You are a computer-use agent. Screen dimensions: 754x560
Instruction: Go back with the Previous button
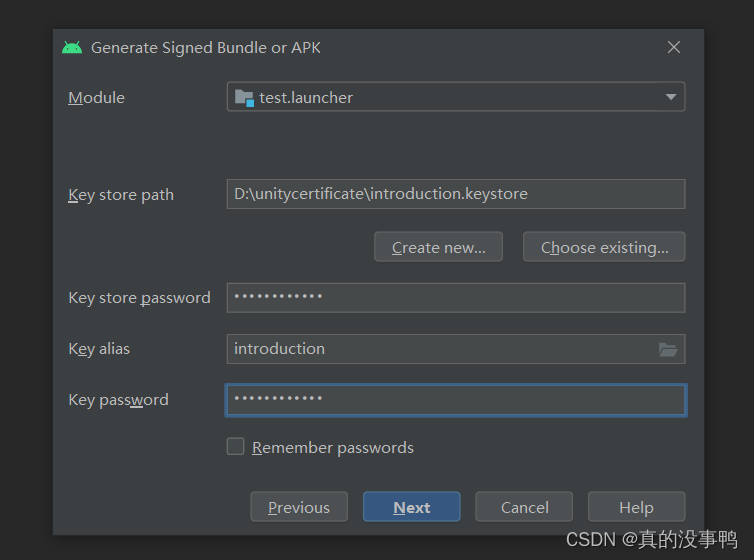pyautogui.click(x=299, y=507)
